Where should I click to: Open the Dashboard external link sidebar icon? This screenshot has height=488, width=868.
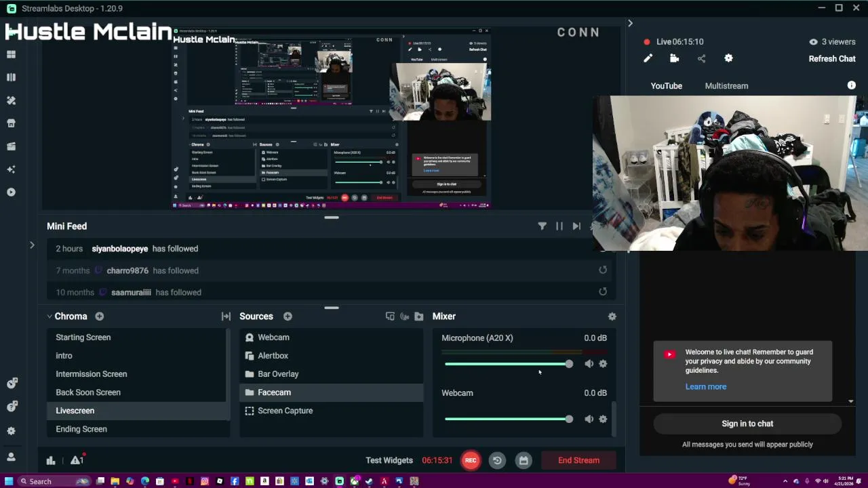click(x=12, y=384)
